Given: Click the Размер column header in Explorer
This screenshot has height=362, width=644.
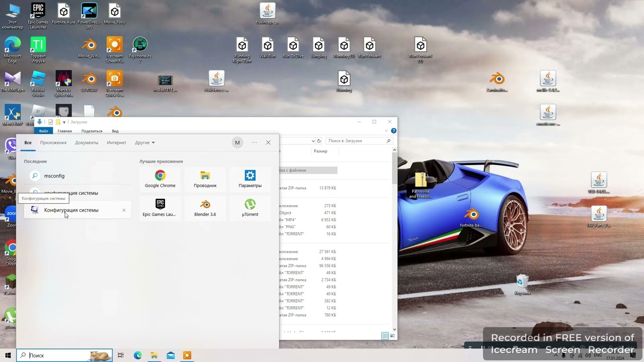Looking at the screenshot, I should (x=320, y=151).
